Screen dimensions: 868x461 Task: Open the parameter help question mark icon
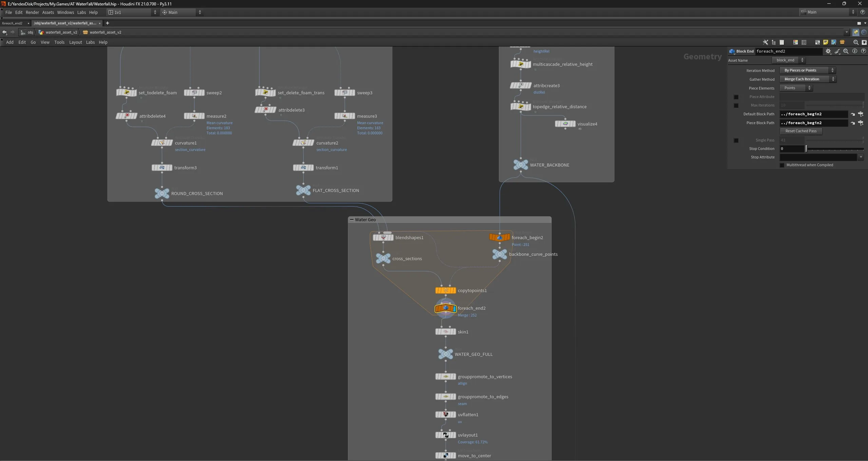point(864,51)
